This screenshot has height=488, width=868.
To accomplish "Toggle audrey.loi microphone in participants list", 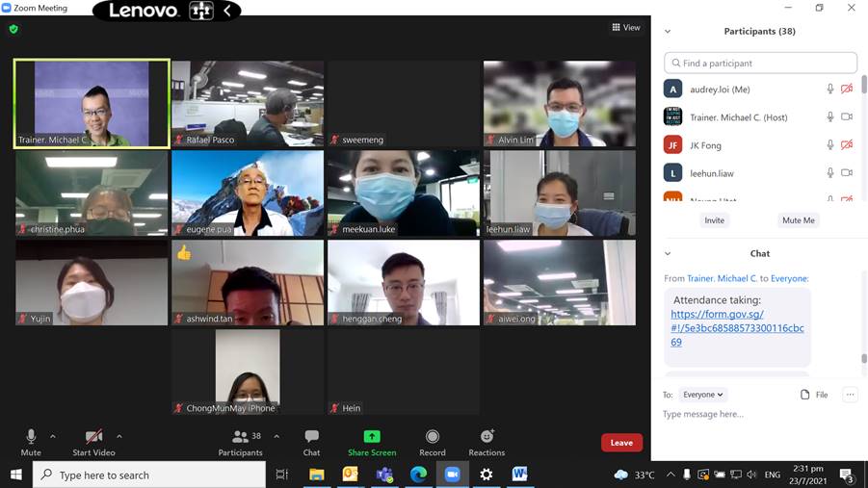I will click(829, 90).
